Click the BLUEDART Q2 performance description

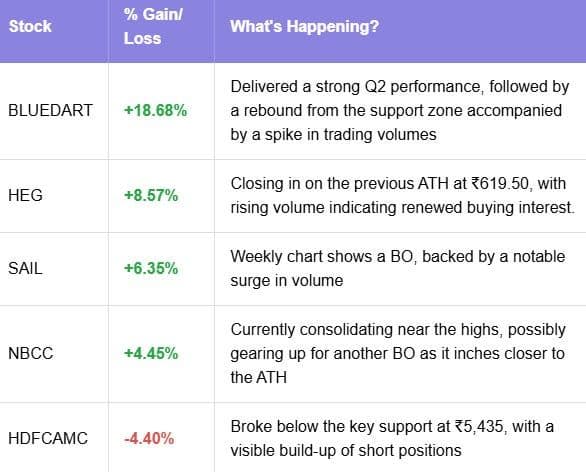point(400,111)
